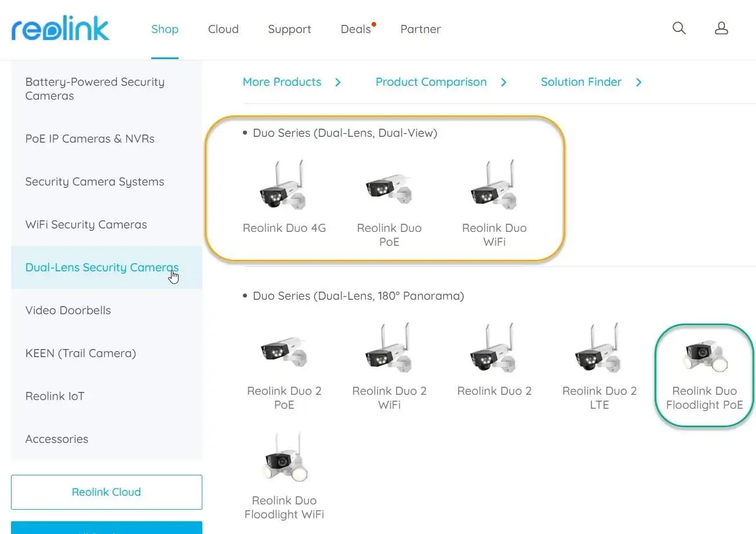
Task: Open the Solution Finder link
Action: pyautogui.click(x=581, y=82)
